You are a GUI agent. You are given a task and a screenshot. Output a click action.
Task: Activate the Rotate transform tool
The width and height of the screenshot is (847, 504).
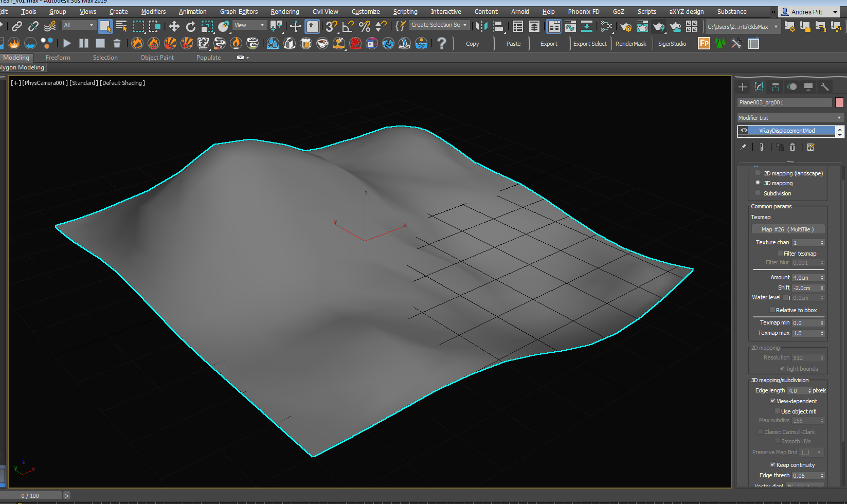pyautogui.click(x=191, y=26)
